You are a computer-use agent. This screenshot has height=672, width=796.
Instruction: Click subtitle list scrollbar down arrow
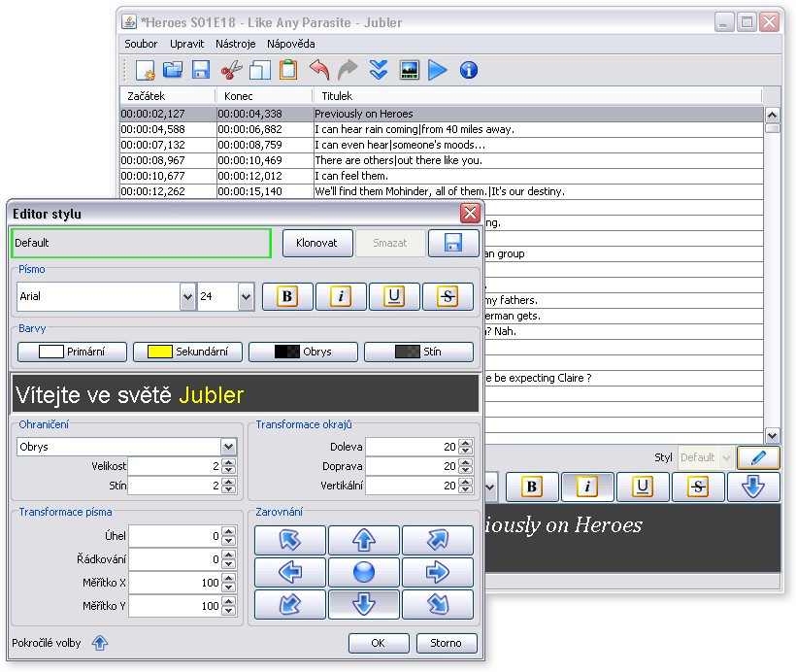tap(772, 435)
